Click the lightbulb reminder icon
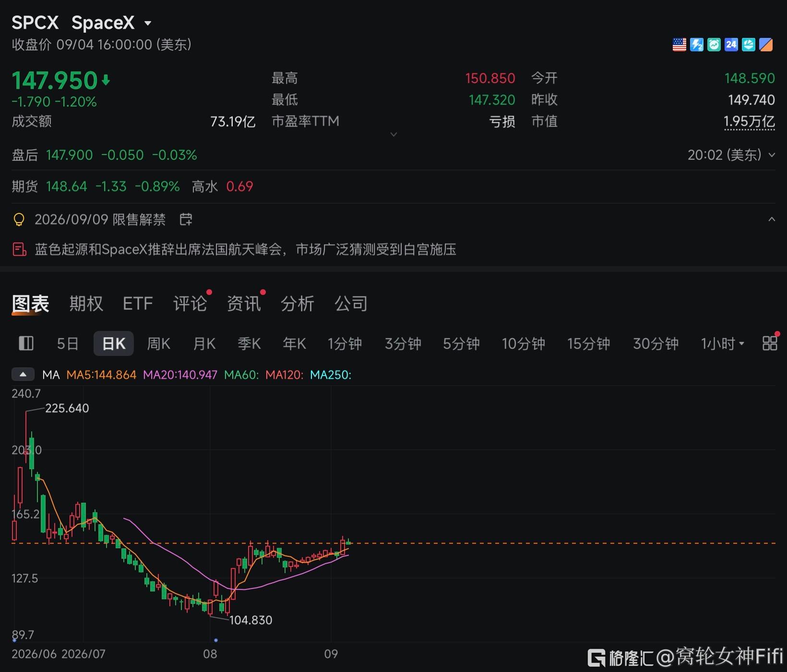This screenshot has width=787, height=672. (x=19, y=220)
